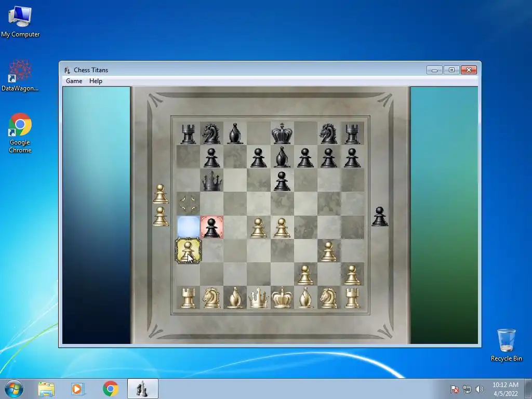Select the white queen on d1
Image resolution: width=532 pixels, height=399 pixels.
tap(259, 298)
